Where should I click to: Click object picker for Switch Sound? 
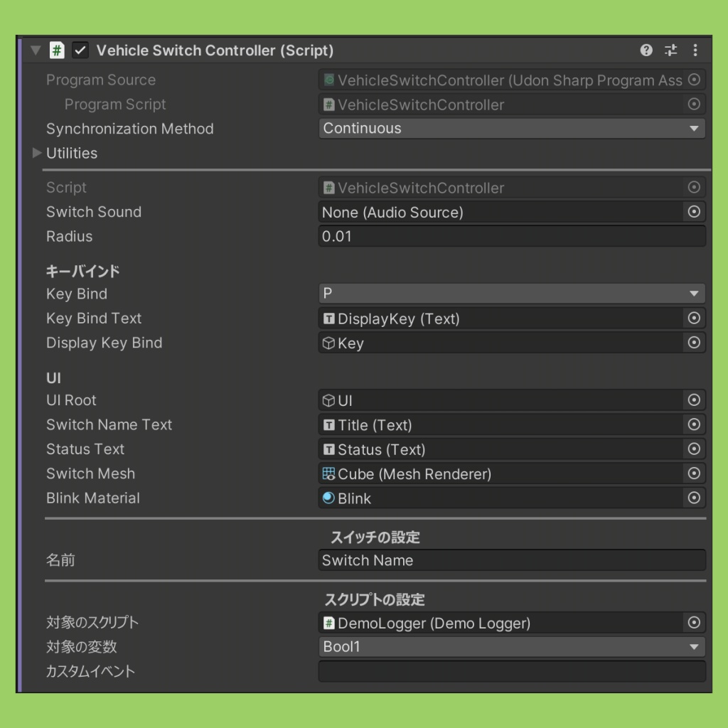694,212
